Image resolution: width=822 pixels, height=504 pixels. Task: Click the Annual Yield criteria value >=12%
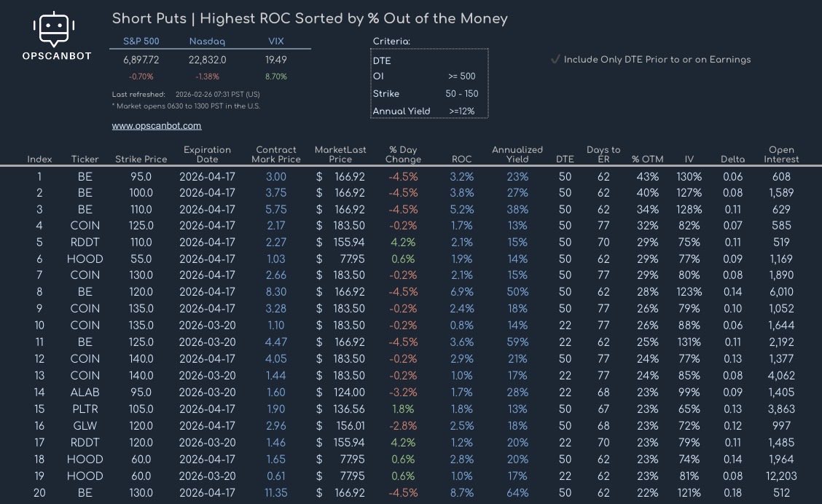pos(461,111)
